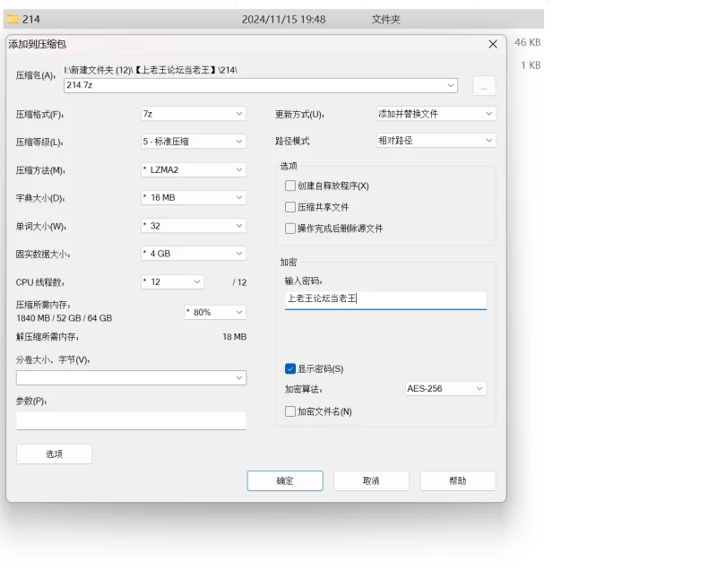Open the 加密算法 AES-256 dropdown

click(x=445, y=389)
